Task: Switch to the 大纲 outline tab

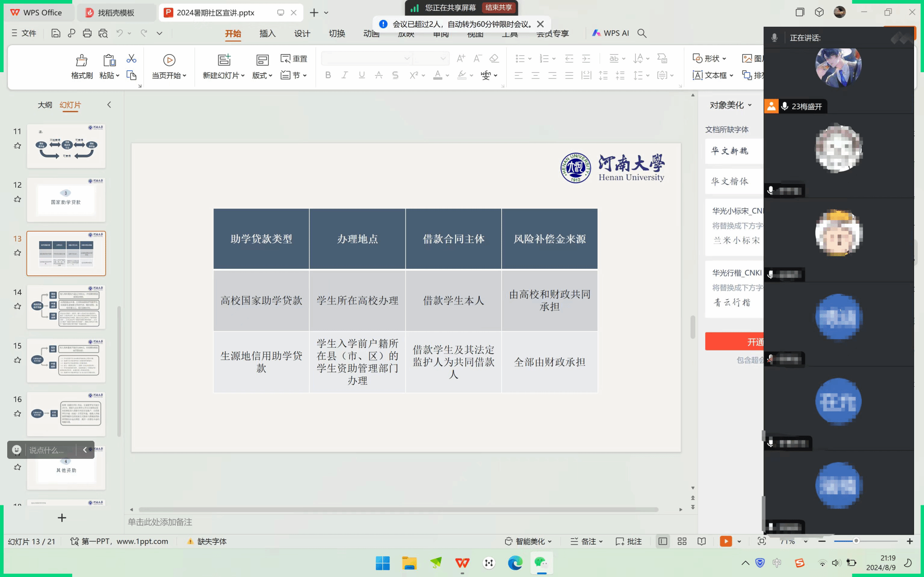Action: (45, 105)
